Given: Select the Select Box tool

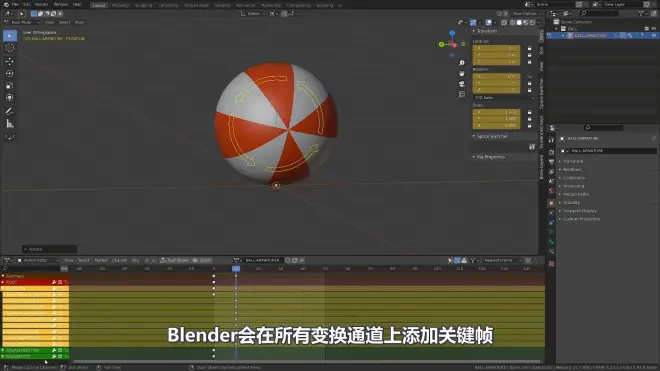Looking at the screenshot, I should pyautogui.click(x=10, y=36).
